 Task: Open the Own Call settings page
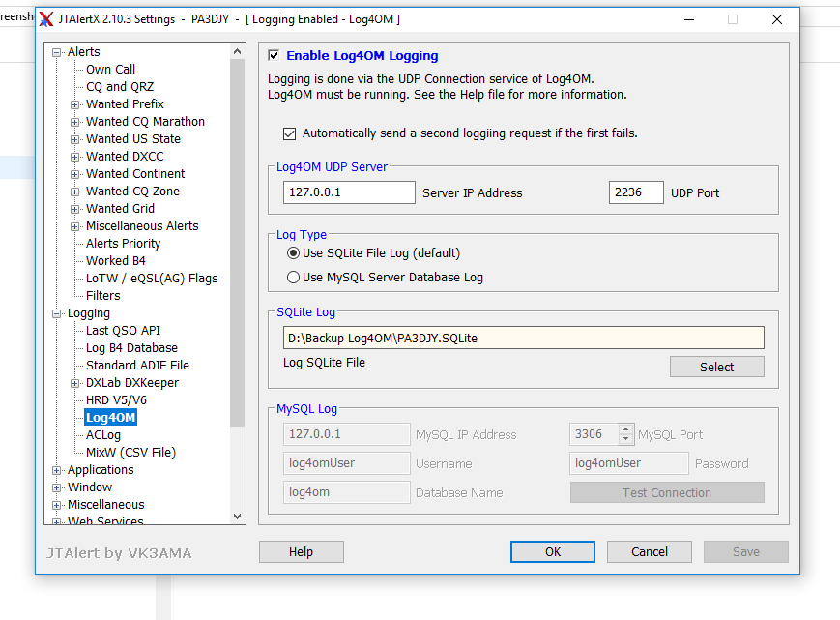coord(110,69)
